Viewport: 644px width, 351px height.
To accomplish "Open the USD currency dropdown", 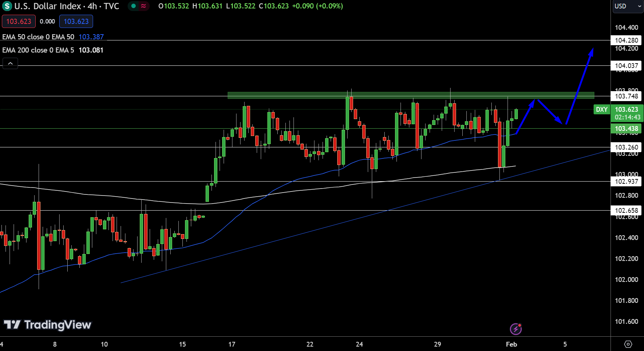I will click(628, 6).
